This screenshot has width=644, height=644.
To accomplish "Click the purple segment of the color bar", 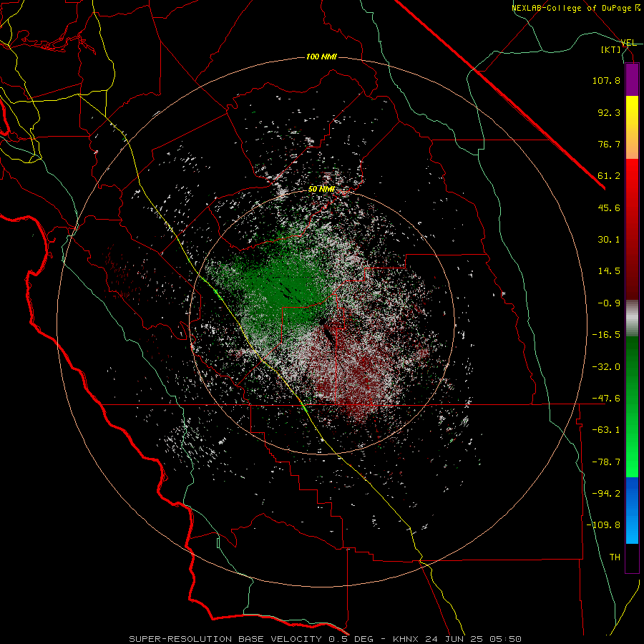I will [632, 79].
